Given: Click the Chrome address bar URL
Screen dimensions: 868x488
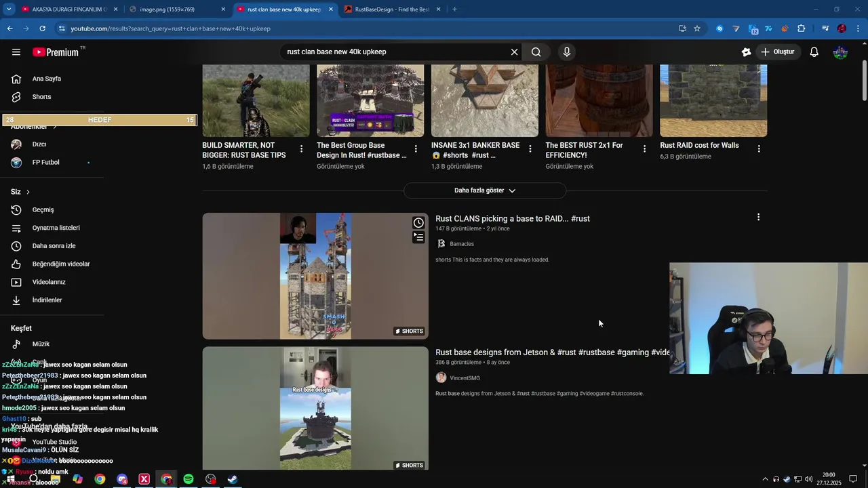Looking at the screenshot, I should [171, 28].
